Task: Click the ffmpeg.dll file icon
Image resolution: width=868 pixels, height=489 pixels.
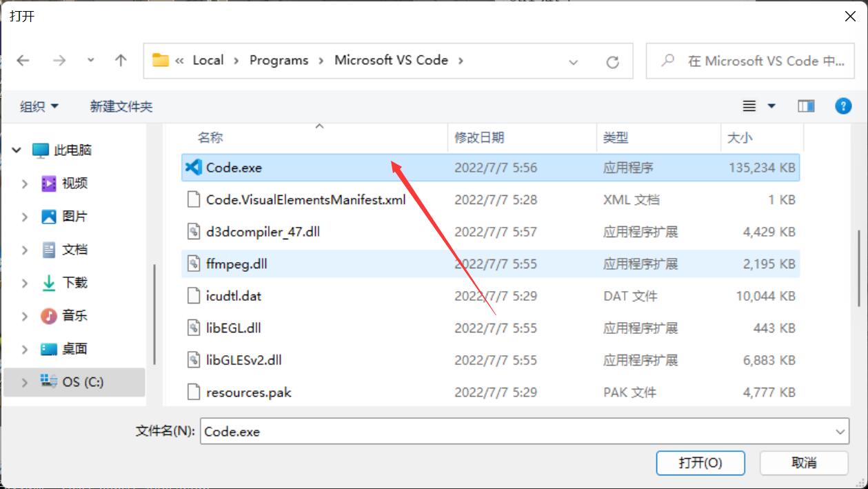Action: 194,264
